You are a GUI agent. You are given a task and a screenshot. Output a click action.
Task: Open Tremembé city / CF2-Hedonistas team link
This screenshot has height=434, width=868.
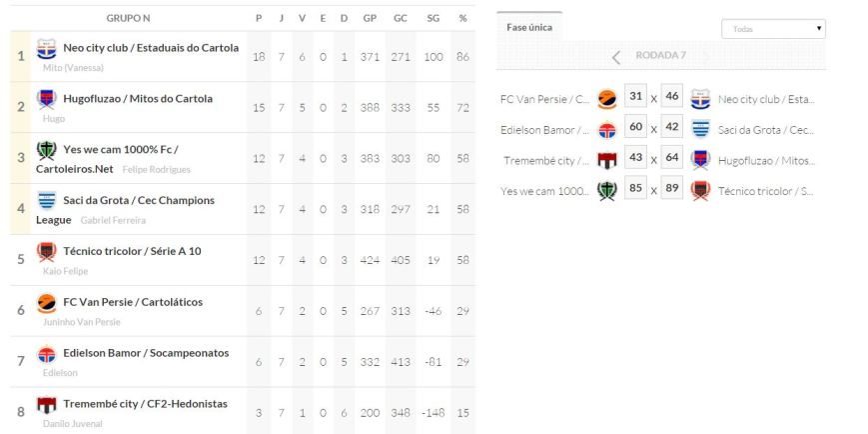coord(145,404)
